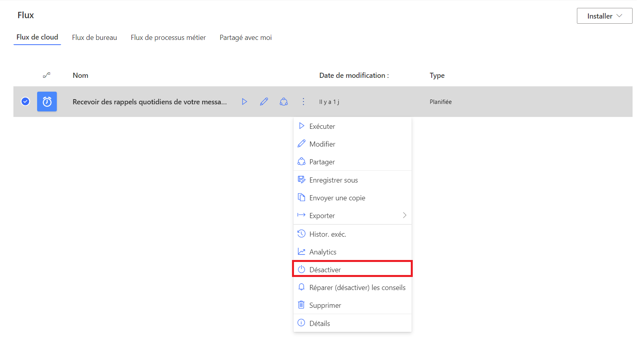644x339 pixels.
Task: Click the pencil edit icon in the flow row
Action: click(264, 102)
